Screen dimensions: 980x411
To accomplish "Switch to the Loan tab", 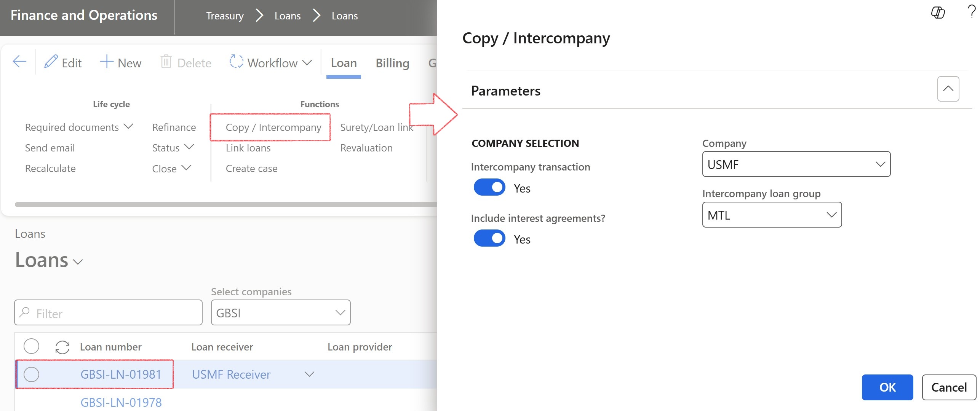I will click(x=344, y=63).
